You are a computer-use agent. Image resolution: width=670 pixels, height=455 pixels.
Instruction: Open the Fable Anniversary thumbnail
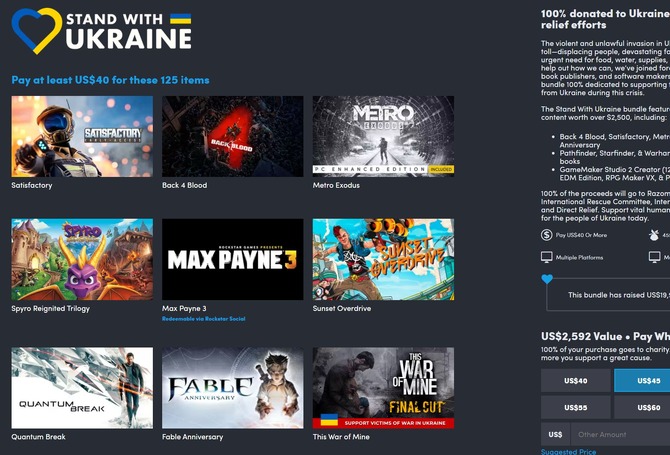[232, 388]
